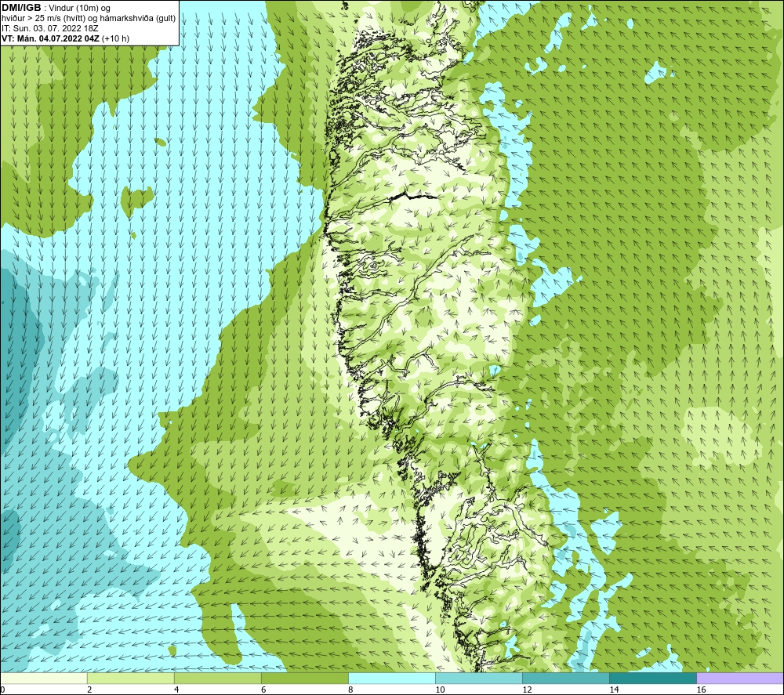The height and width of the screenshot is (695, 784).
Task: Click the "DMI/IGB" title text
Action: point(21,8)
